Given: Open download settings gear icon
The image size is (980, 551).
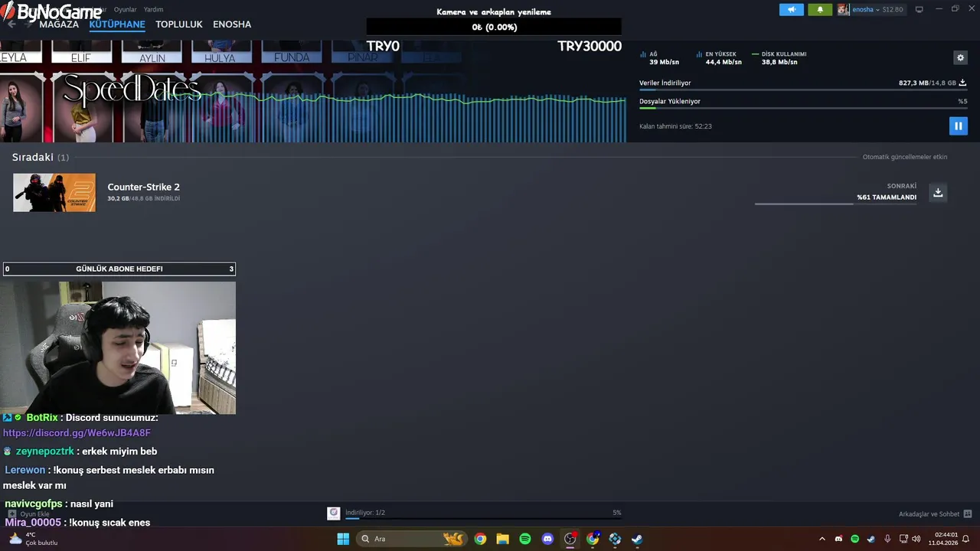Looking at the screenshot, I should pyautogui.click(x=960, y=57).
